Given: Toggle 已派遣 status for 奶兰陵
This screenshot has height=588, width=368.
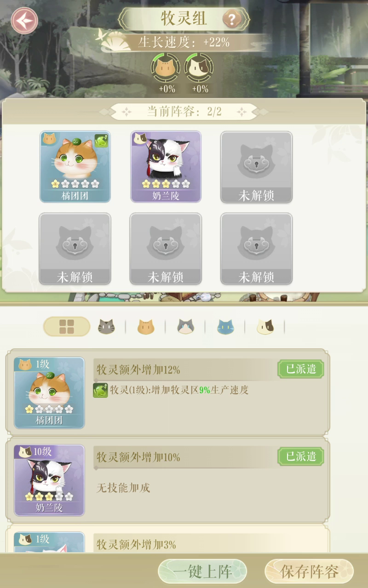Looking at the screenshot, I should coord(301,457).
